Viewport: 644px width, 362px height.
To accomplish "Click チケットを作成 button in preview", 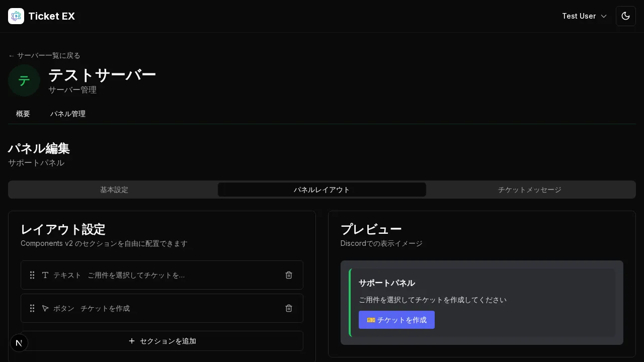I will (397, 320).
